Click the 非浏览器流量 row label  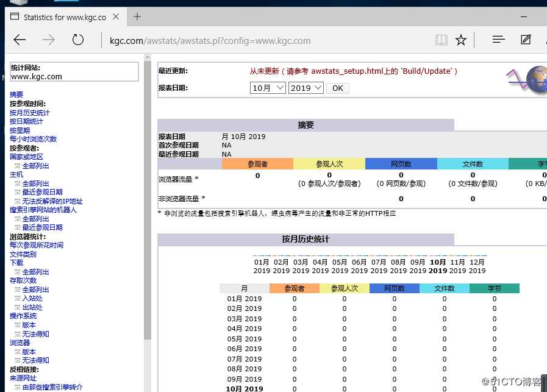[x=181, y=199]
